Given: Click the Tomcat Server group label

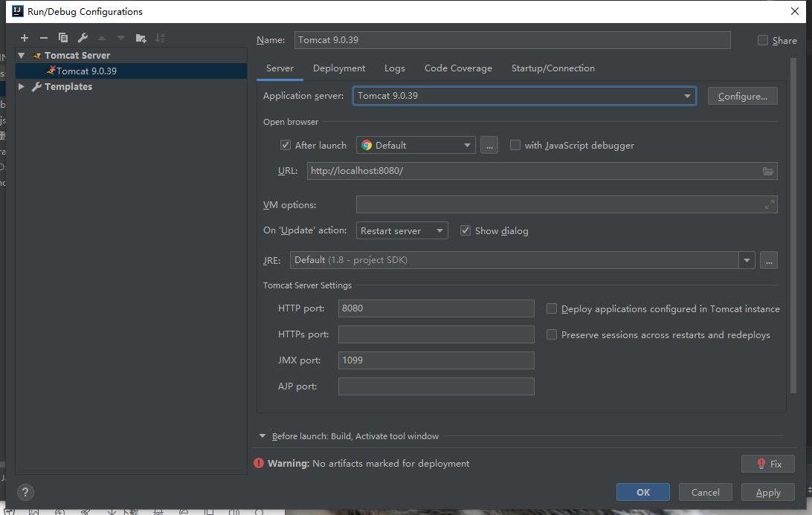Looking at the screenshot, I should click(77, 56).
